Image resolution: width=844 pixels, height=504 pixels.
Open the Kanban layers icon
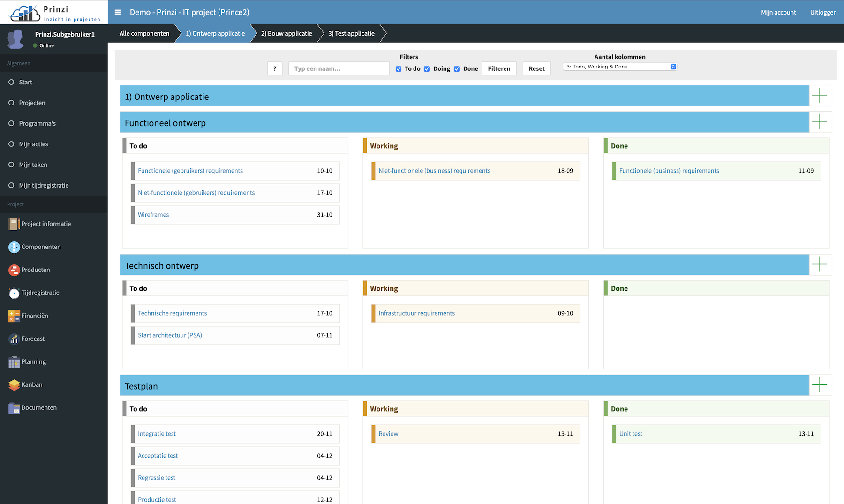(14, 385)
